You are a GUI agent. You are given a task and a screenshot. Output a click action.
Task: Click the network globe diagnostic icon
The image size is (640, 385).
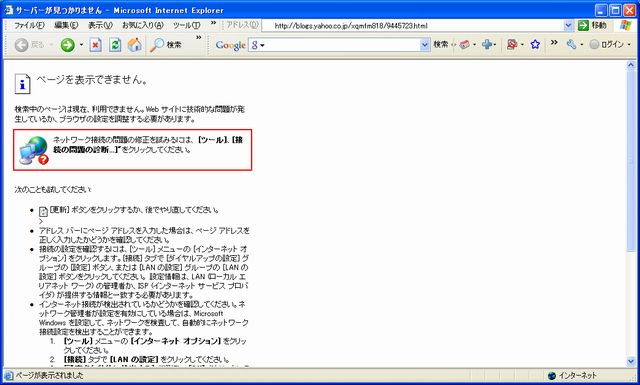point(33,150)
